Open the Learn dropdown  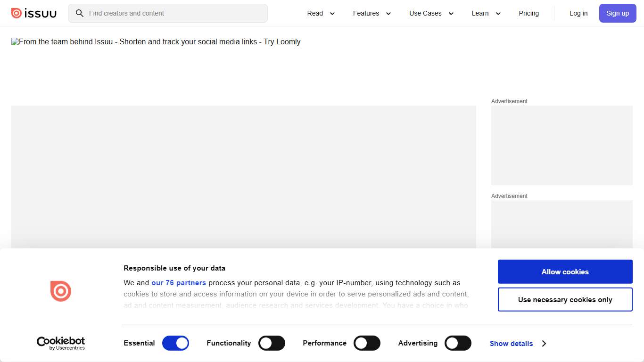(486, 13)
